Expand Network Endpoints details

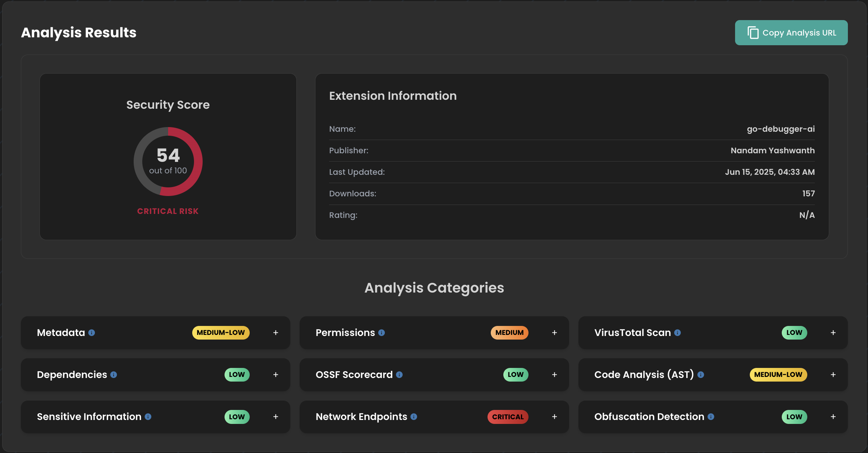point(554,417)
